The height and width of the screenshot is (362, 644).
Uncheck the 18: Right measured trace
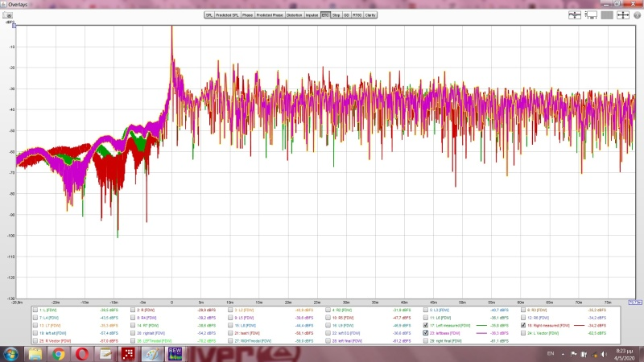(524, 325)
